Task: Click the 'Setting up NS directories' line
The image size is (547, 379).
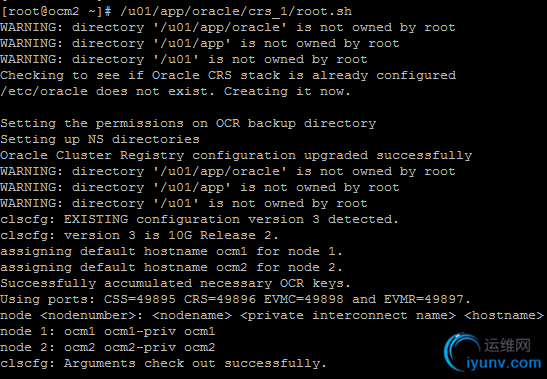Action: click(x=100, y=140)
